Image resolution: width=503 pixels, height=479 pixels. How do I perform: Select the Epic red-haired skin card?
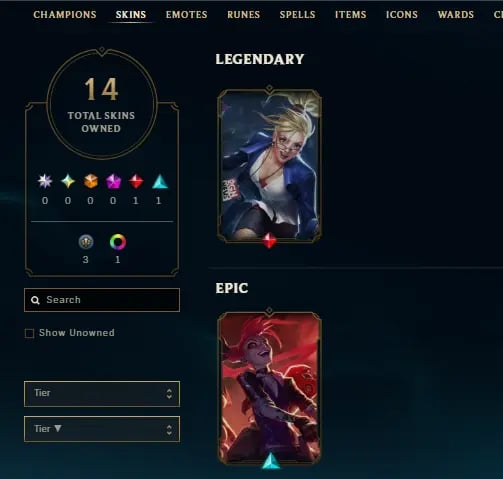coord(269,388)
